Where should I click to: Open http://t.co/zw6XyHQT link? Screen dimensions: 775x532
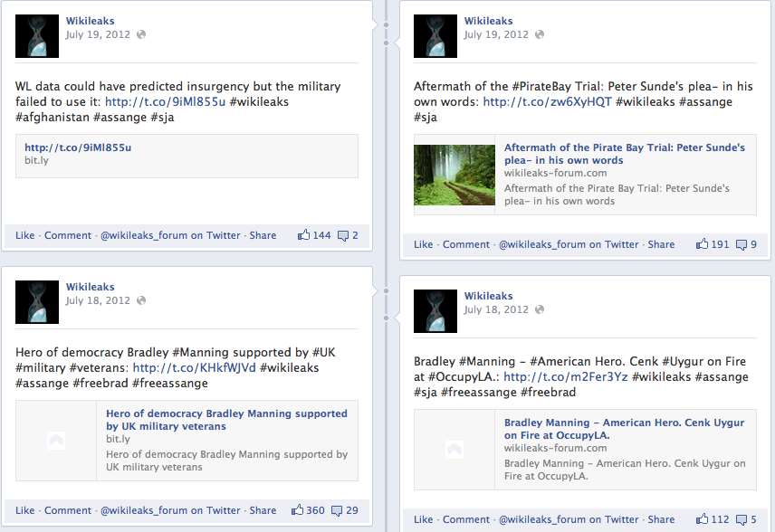[547, 101]
